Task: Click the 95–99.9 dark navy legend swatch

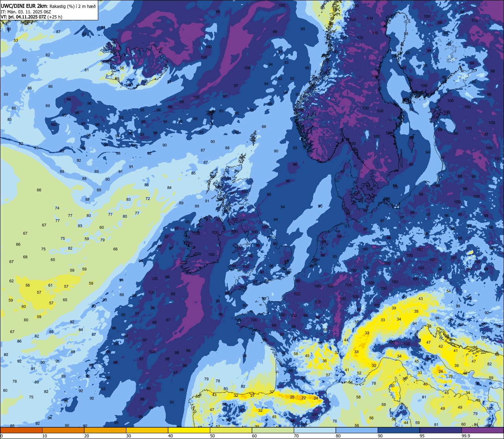Action: pyautogui.click(x=441, y=430)
